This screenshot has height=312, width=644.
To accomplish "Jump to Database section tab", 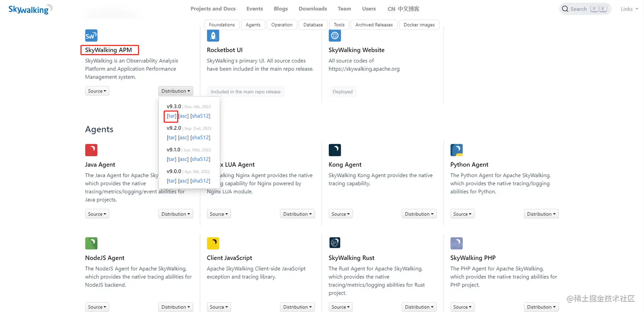I will [313, 25].
